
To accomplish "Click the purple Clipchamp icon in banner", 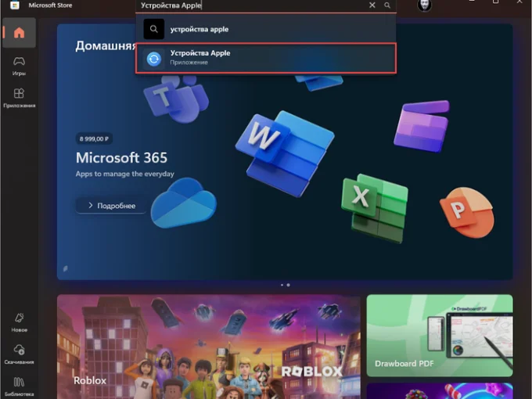I will click(x=422, y=126).
